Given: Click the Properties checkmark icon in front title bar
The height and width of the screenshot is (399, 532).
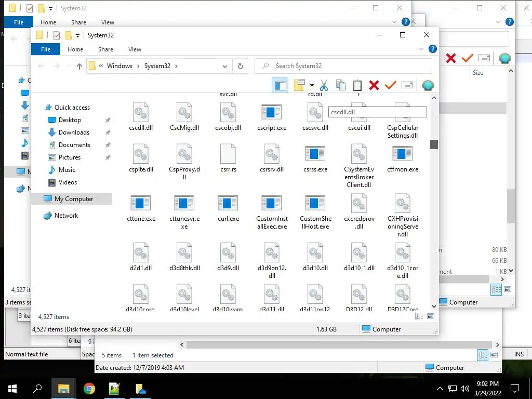Looking at the screenshot, I should pyautogui.click(x=57, y=35).
